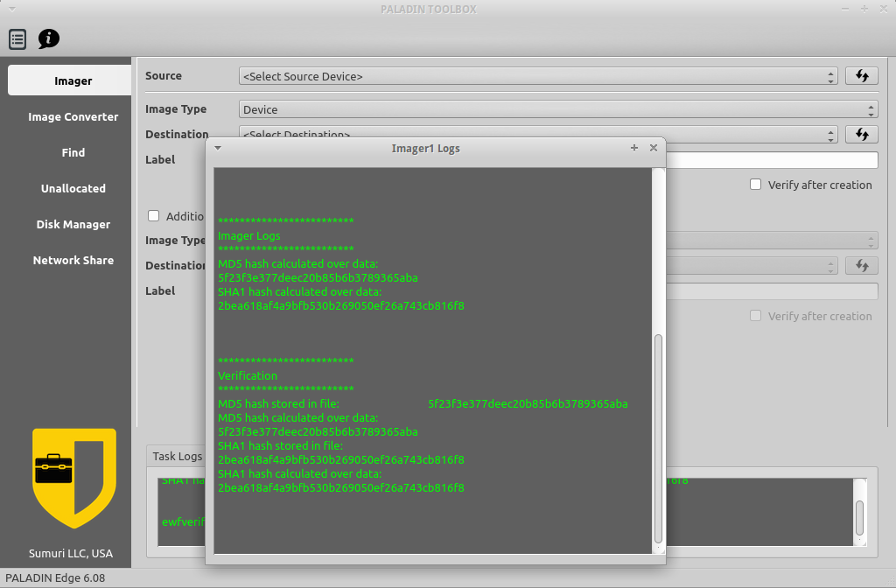Go to the Find section
896x588 pixels.
tap(73, 152)
